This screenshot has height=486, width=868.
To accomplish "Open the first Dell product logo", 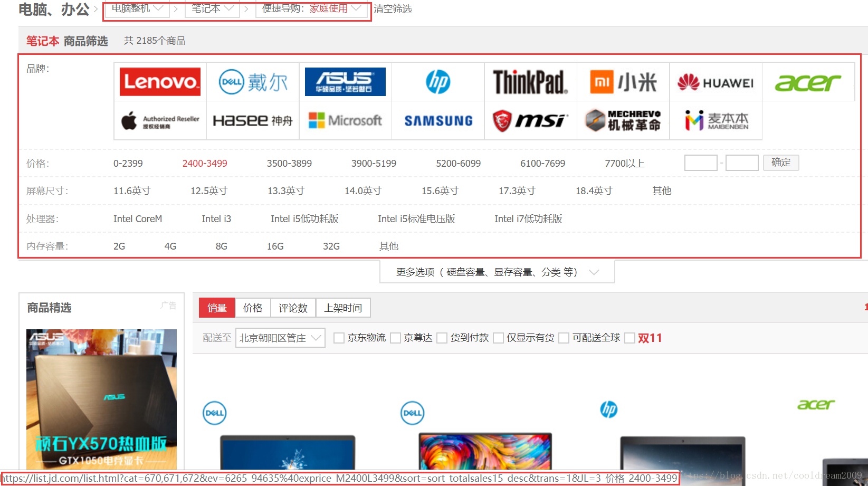I will (215, 413).
